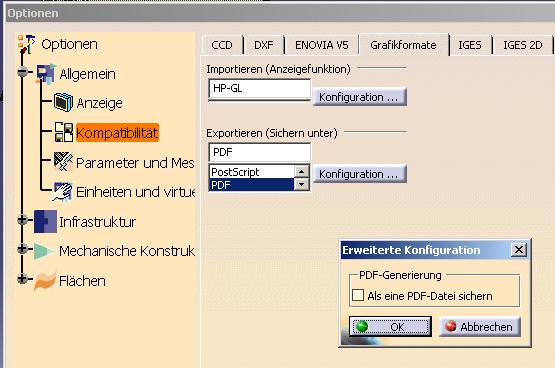Image resolution: width=555 pixels, height=368 pixels.
Task: Expand the Flächen tree node
Action: 22,279
